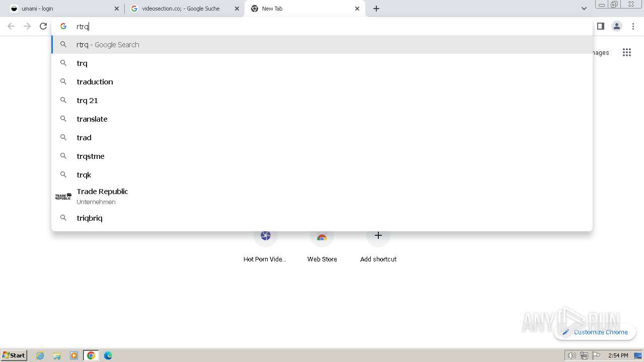The image size is (644, 362).
Task: Open the Chrome profile avatar menu
Action: 617,26
